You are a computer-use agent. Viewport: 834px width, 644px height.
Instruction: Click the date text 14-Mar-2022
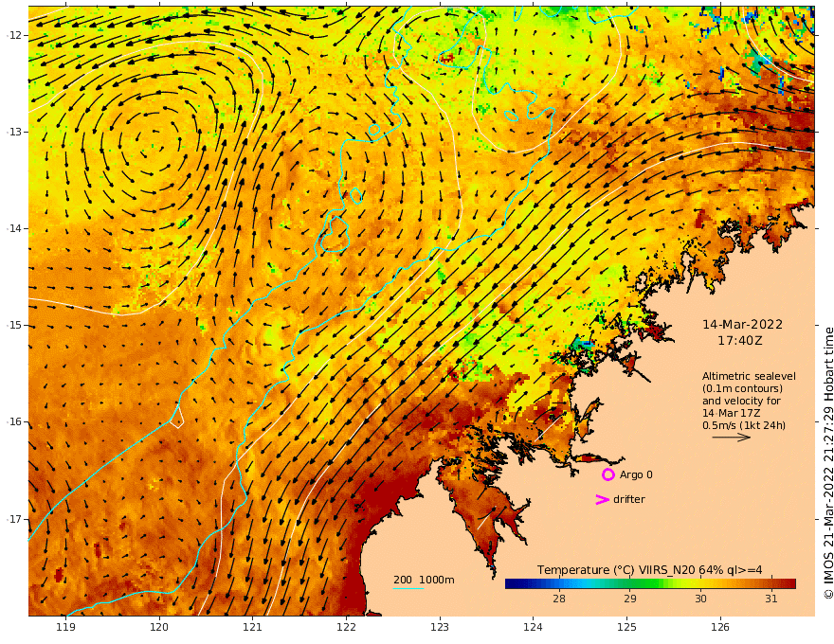click(x=742, y=324)
